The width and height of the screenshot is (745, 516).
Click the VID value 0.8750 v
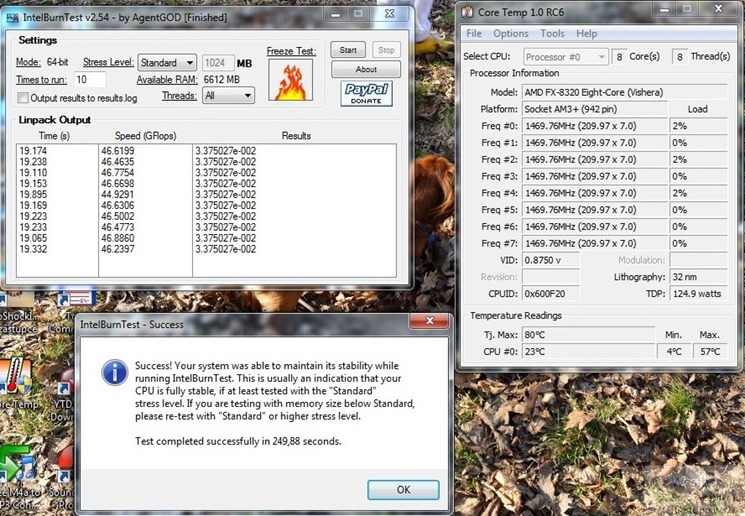point(551,260)
